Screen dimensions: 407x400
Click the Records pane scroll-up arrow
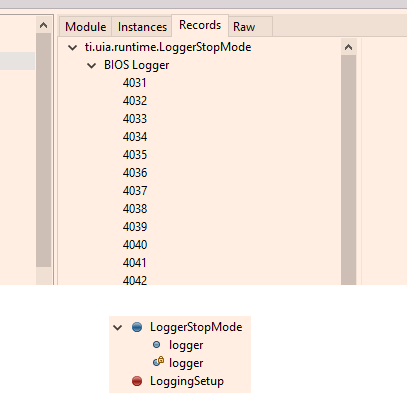click(x=348, y=47)
